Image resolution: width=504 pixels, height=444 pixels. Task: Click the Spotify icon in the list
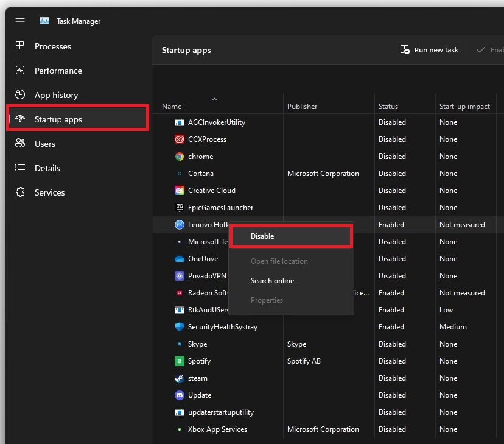pos(180,361)
